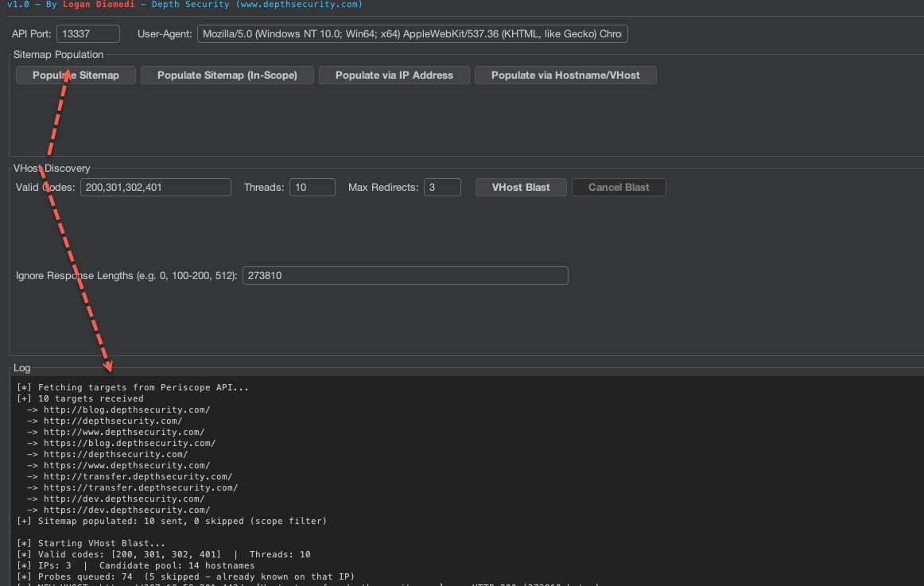Focus the API Port field
Image resolution: width=924 pixels, height=586 pixels.
click(x=87, y=33)
